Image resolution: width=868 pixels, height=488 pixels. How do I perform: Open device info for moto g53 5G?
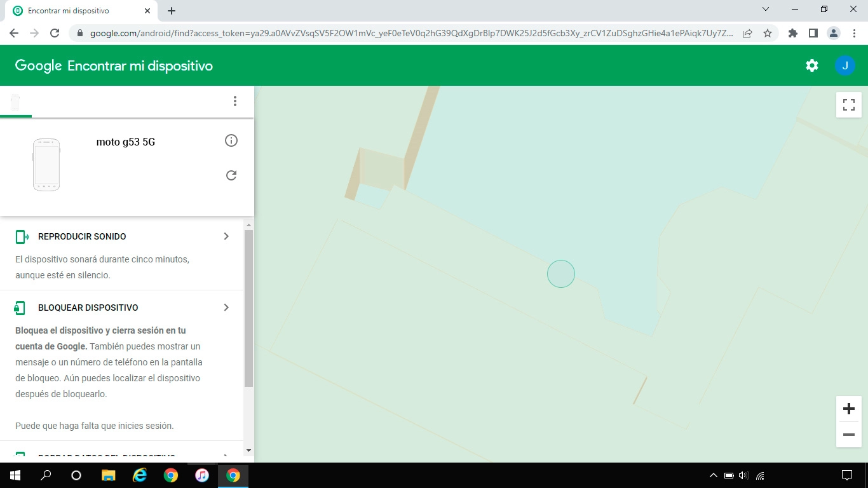(231, 140)
